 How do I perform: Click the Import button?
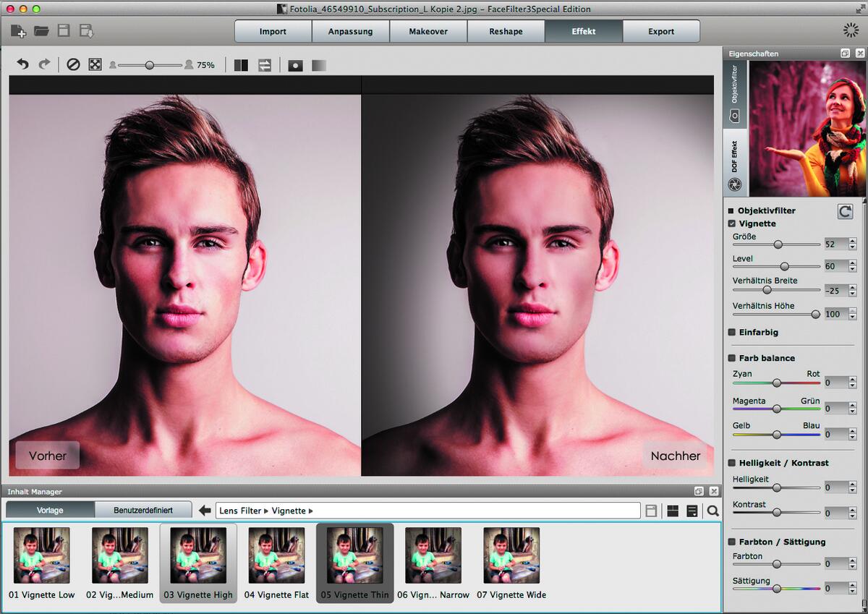[x=273, y=30]
